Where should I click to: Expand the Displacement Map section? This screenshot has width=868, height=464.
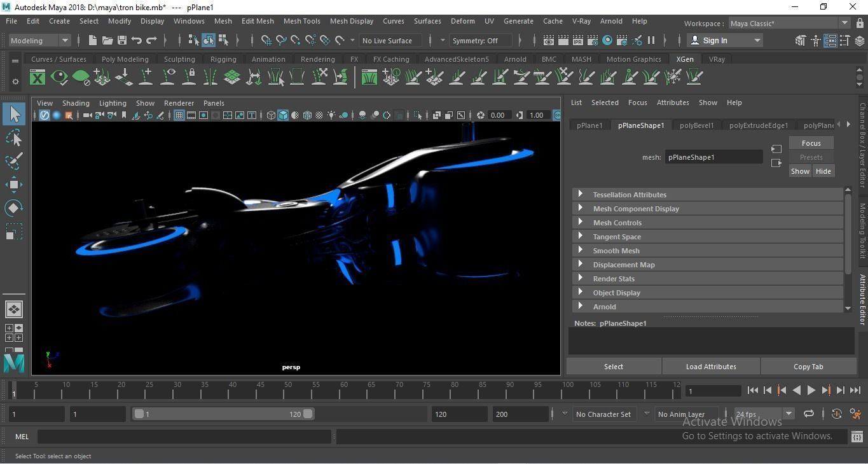(x=708, y=265)
